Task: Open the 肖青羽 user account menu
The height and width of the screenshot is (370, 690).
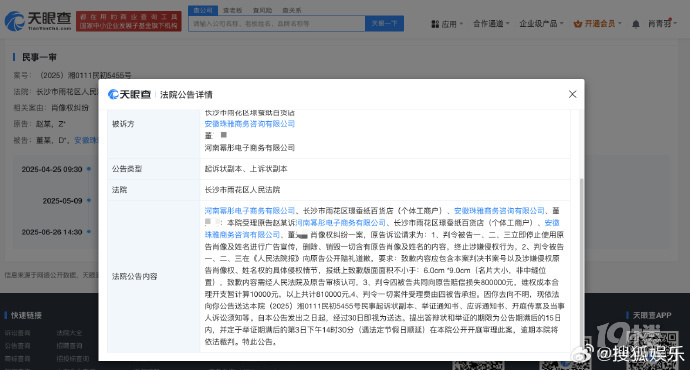Action: coord(662,23)
